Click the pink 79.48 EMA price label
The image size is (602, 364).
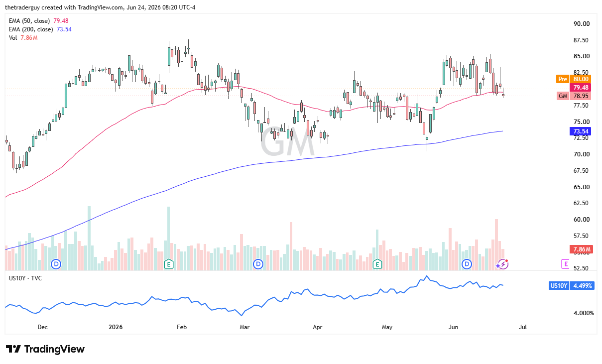coord(581,87)
